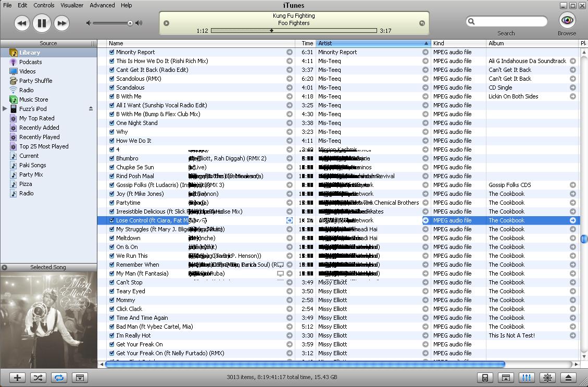Click the add playlist plus button
The height and width of the screenshot is (387, 588).
17,378
